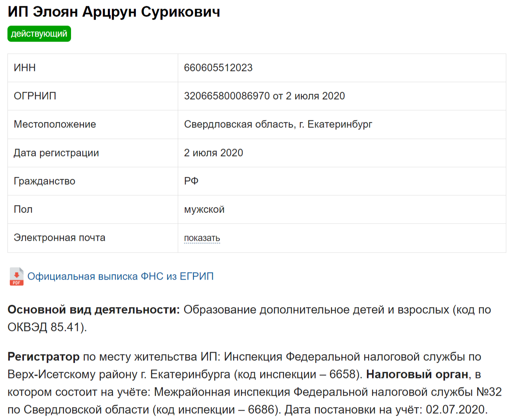
Task: Click the PDF download icon
Action: [16, 276]
